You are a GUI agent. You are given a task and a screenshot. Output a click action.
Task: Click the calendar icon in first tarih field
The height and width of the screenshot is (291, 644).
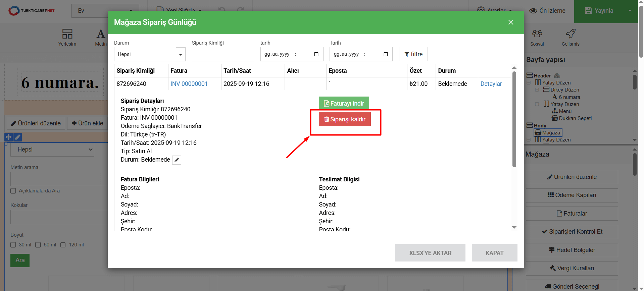pyautogui.click(x=316, y=54)
